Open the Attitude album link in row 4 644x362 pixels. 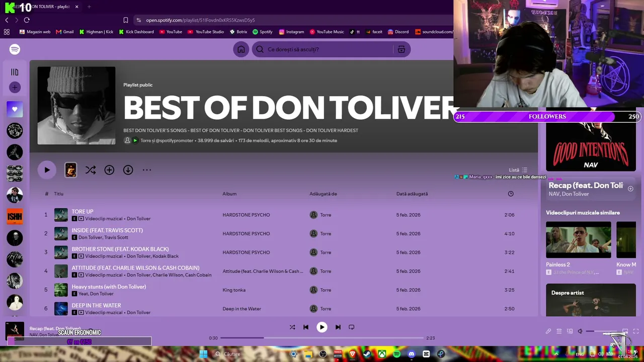point(263,271)
